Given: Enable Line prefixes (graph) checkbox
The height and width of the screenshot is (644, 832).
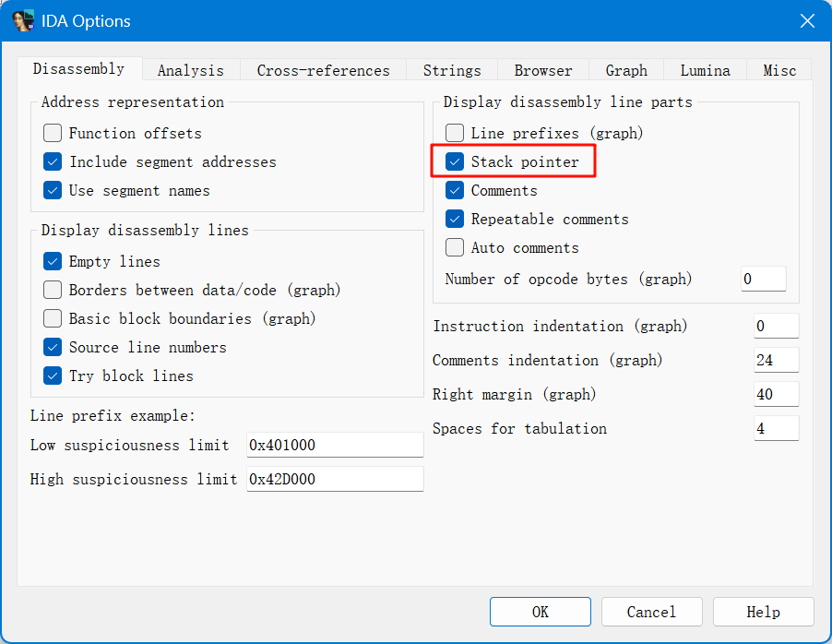Looking at the screenshot, I should (x=455, y=133).
